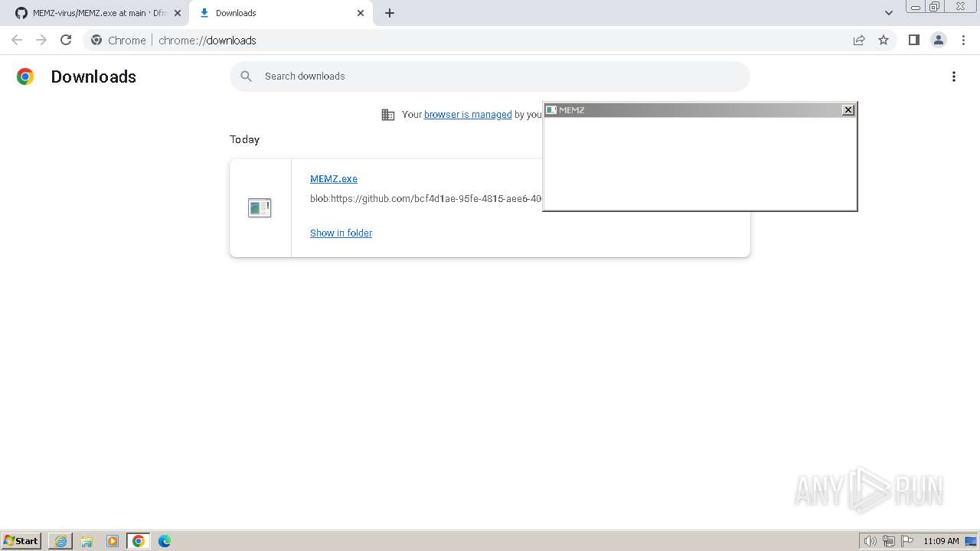Go back with the back arrow
The height and width of the screenshot is (551, 980).
click(17, 40)
